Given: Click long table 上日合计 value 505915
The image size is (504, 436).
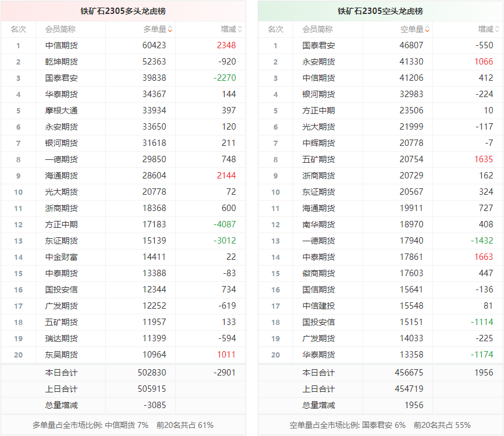Looking at the screenshot, I should [154, 389].
